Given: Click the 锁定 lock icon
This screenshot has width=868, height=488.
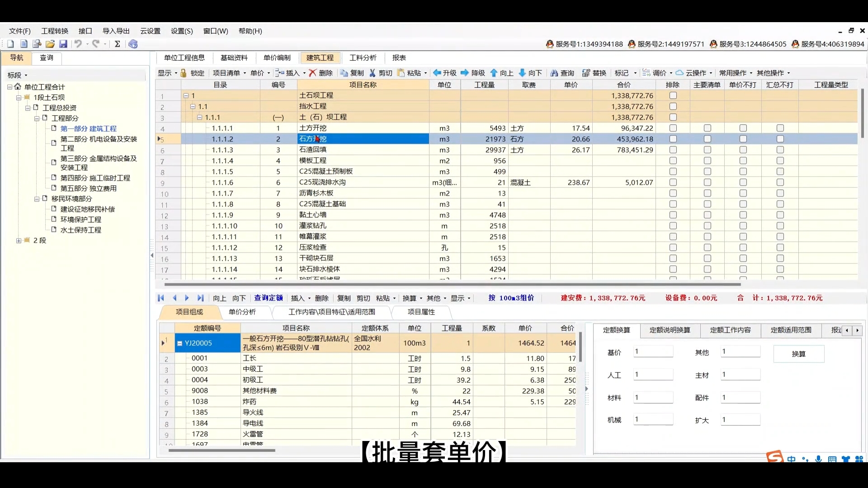Looking at the screenshot, I should (x=184, y=73).
